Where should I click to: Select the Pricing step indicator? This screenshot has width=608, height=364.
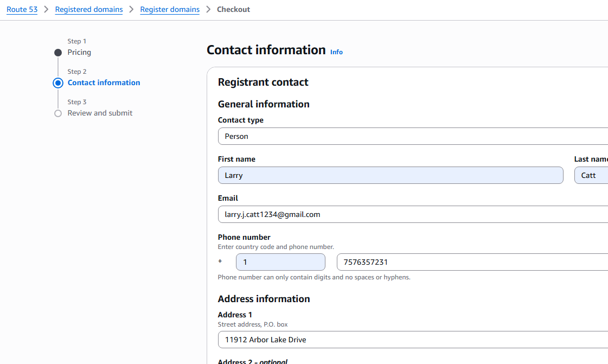coord(58,52)
